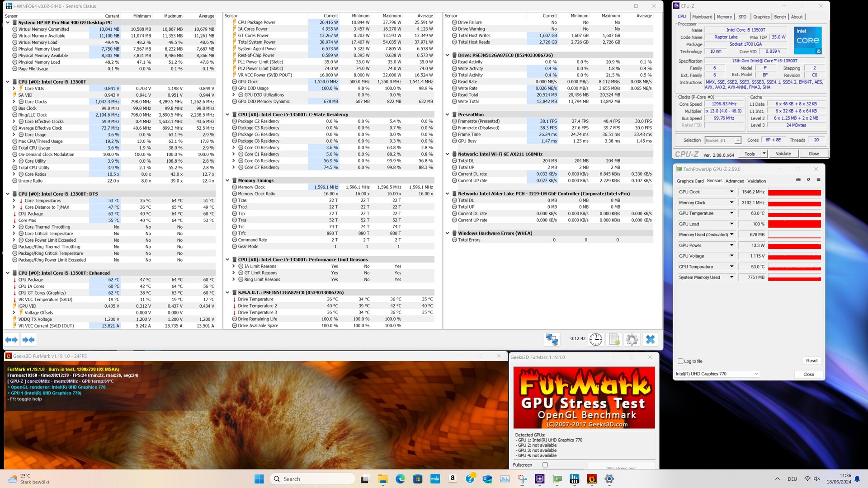Click the Validate button in CPU-Z
Viewport: 868px width, 488px height.
coord(783,154)
